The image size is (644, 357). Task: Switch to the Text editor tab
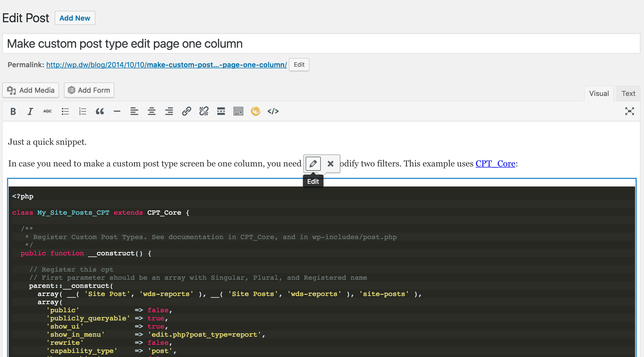pyautogui.click(x=628, y=93)
